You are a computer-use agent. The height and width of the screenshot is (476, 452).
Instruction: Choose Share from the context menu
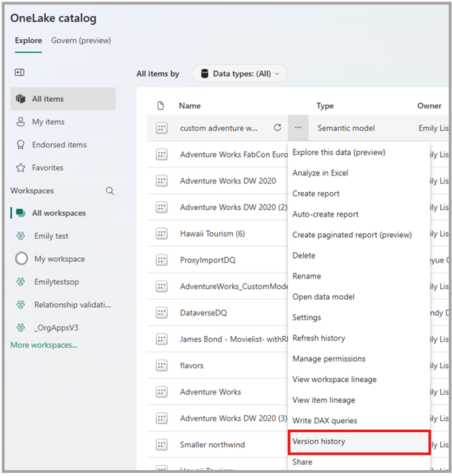pyautogui.click(x=359, y=462)
